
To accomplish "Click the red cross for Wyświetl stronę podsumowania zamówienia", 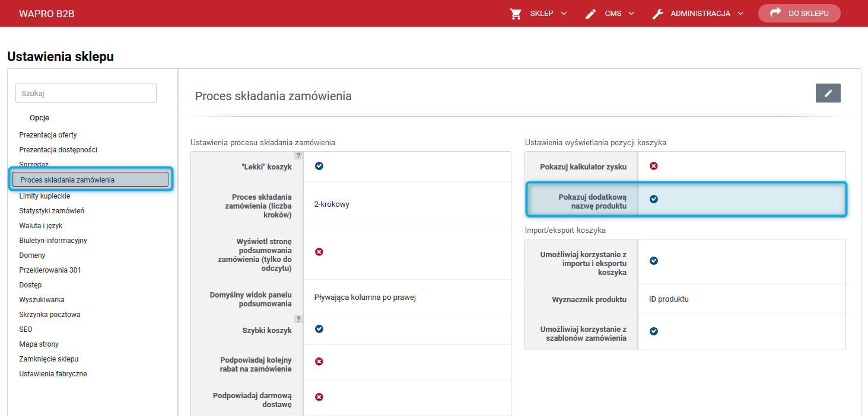I will pos(319,252).
